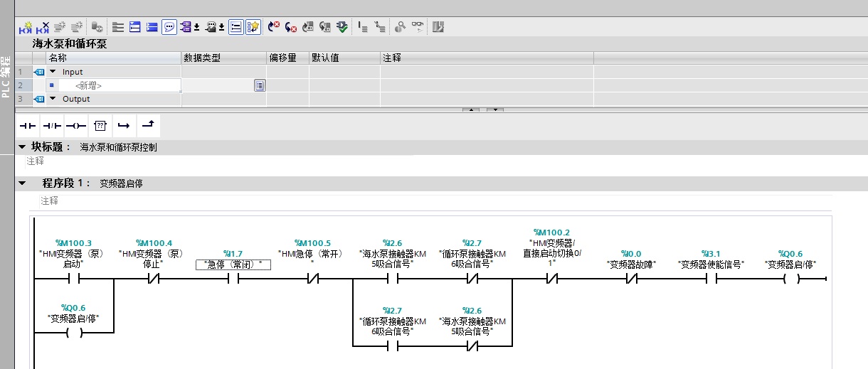The height and width of the screenshot is (369, 868).
Task: Click the list-lines icon before Open all networks
Action: [118, 27]
